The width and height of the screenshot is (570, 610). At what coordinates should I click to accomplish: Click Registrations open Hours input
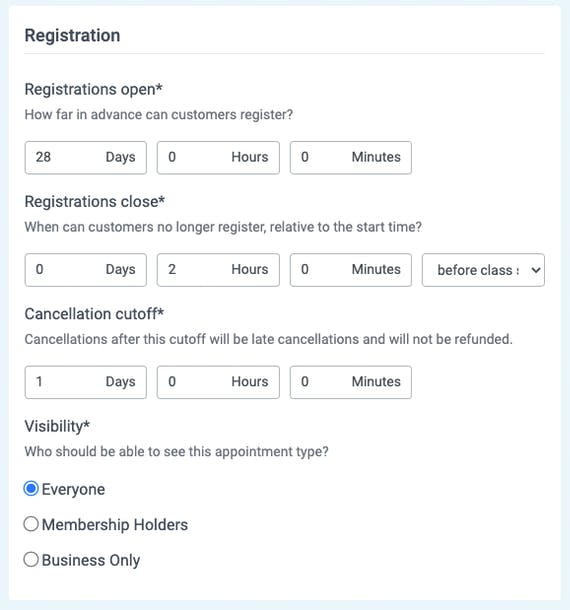[x=218, y=158]
